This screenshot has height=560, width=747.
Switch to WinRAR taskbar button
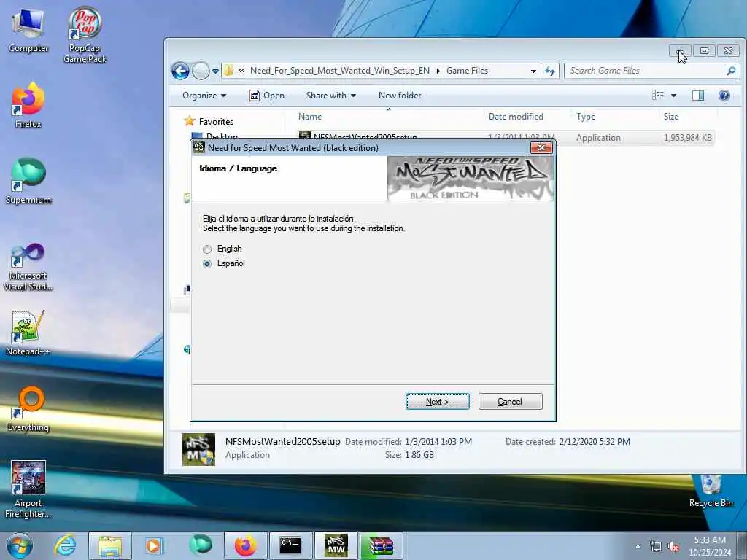click(x=381, y=545)
